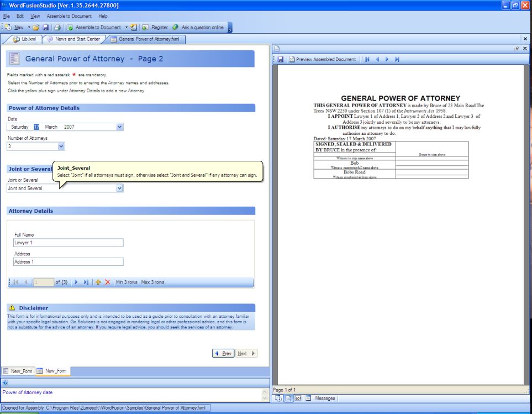
Task: Click 'Min 3 rows' label in navigator
Action: pyautogui.click(x=127, y=282)
